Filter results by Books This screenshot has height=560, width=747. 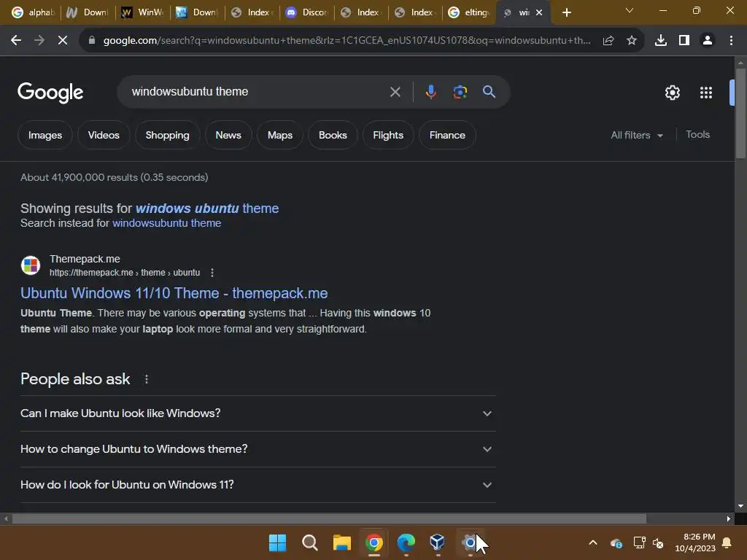click(x=333, y=135)
